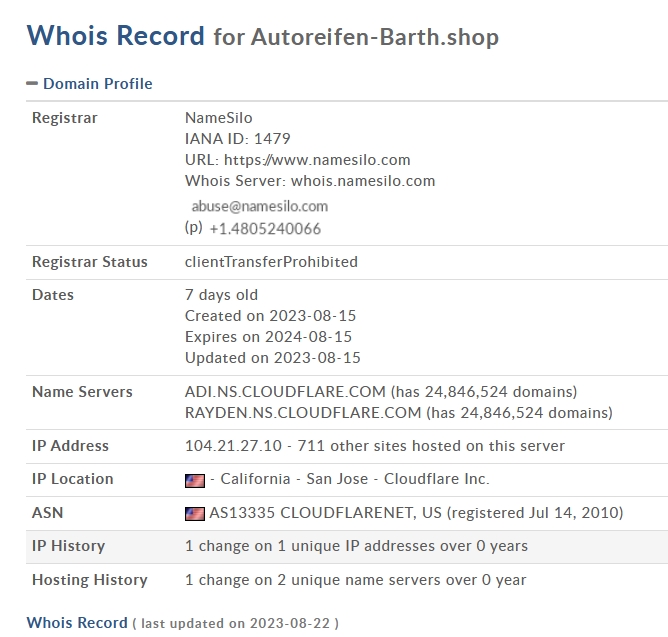Click the Hosting History change summary
This screenshot has height=637, width=668.
tap(355, 580)
